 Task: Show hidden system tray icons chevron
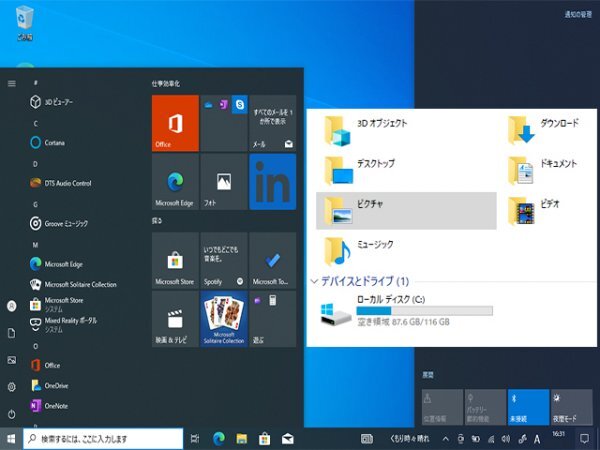click(446, 439)
